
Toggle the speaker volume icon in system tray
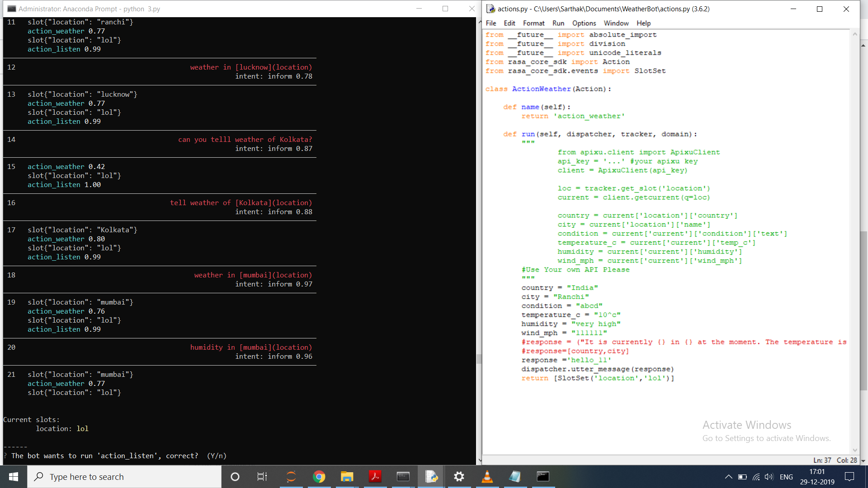769,477
